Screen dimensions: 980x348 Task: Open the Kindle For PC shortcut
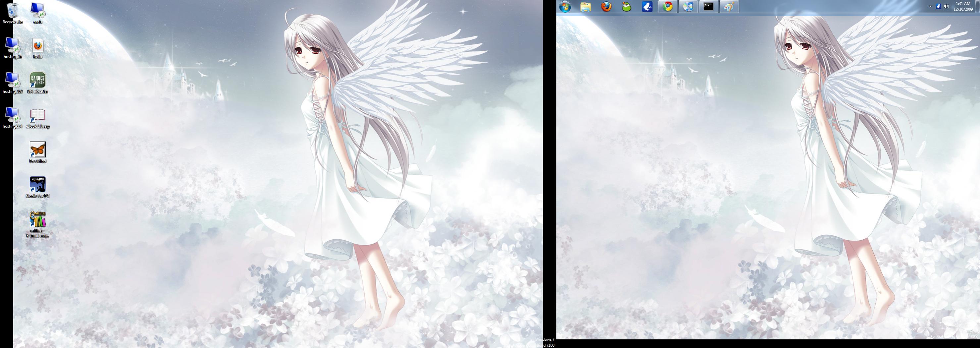tap(38, 187)
